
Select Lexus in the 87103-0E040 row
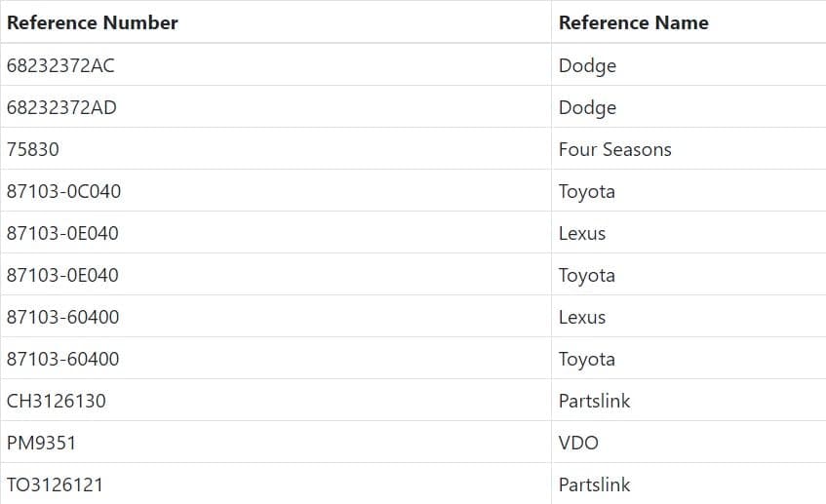[582, 234]
